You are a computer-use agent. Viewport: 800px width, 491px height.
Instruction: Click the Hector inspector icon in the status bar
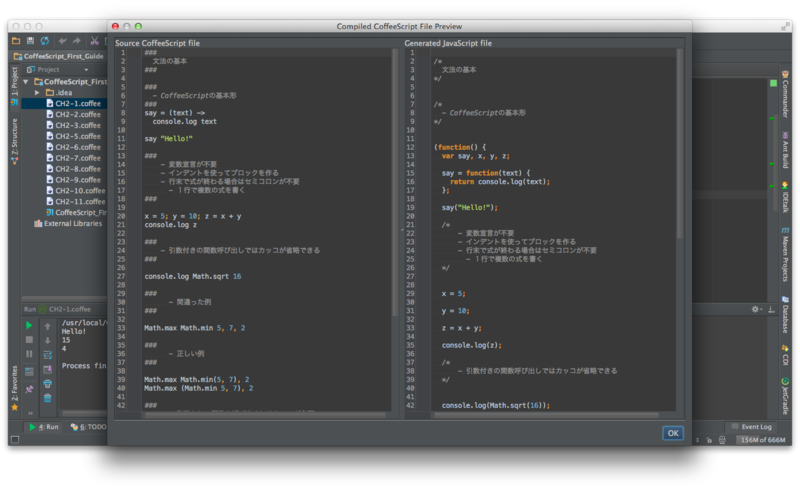point(722,440)
